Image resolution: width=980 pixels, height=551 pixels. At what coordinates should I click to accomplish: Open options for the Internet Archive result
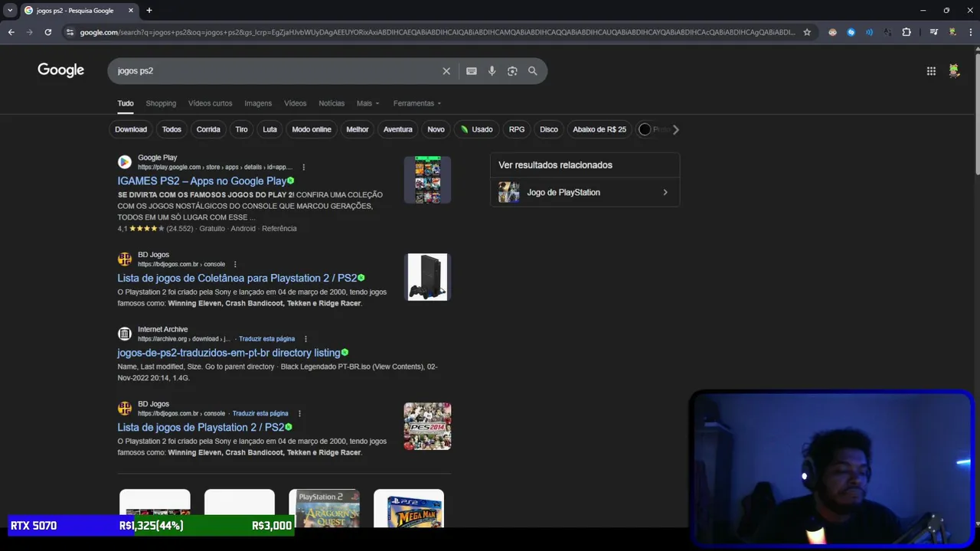[305, 339]
